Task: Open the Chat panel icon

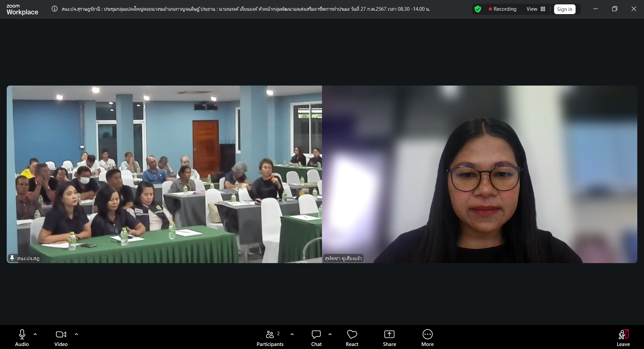Action: (316, 334)
